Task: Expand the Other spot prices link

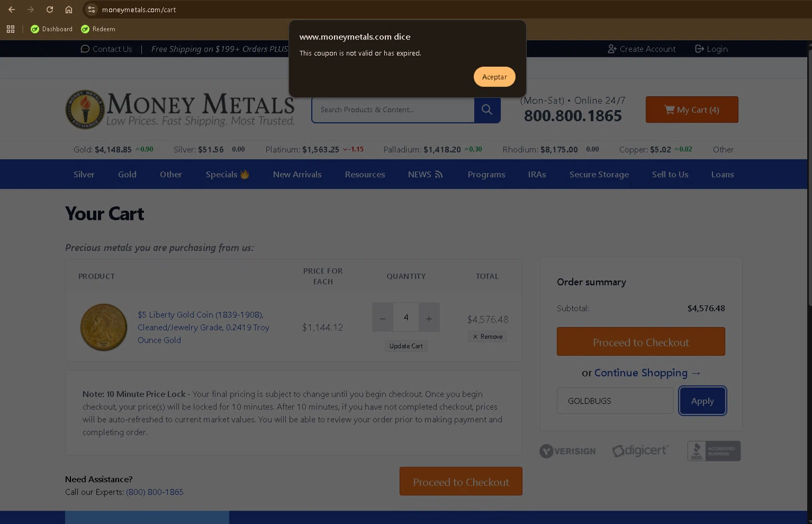Action: [x=723, y=149]
